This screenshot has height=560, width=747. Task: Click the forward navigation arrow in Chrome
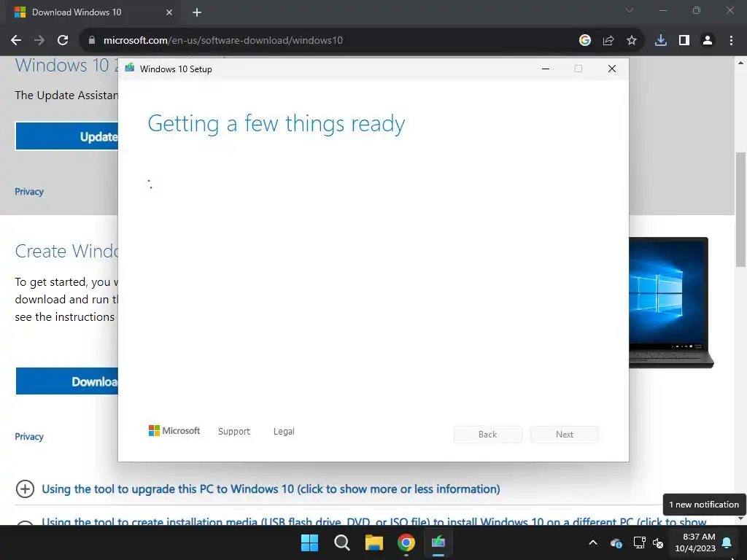(x=39, y=41)
